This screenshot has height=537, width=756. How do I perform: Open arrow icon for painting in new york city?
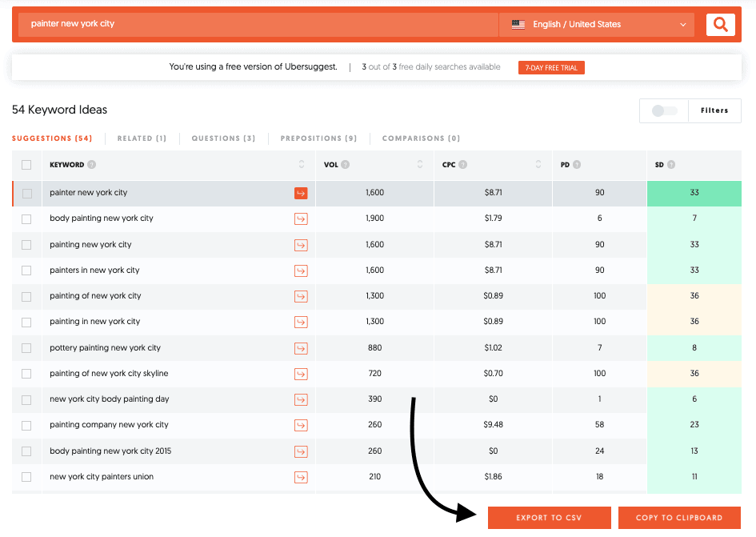pyautogui.click(x=301, y=322)
